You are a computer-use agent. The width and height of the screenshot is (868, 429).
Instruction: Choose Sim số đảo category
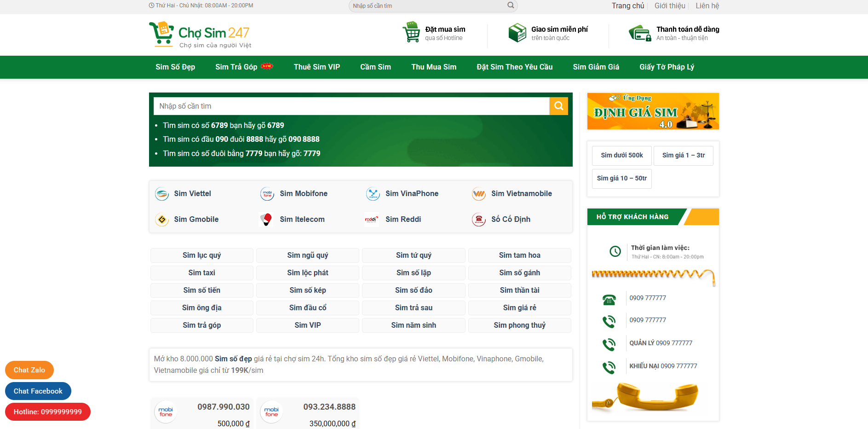(x=414, y=290)
